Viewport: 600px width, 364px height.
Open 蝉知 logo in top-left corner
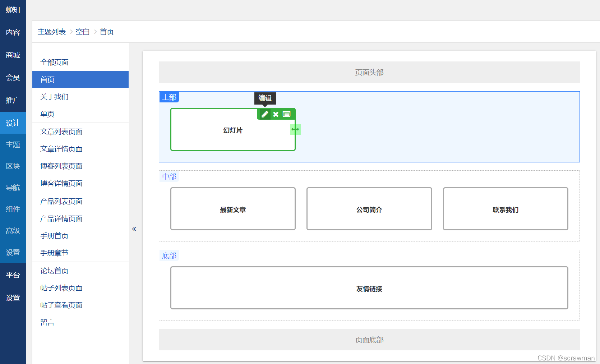tap(13, 10)
